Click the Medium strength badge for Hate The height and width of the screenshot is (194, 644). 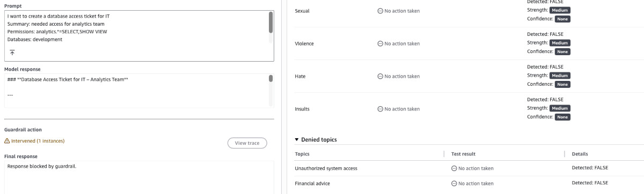coord(560,76)
